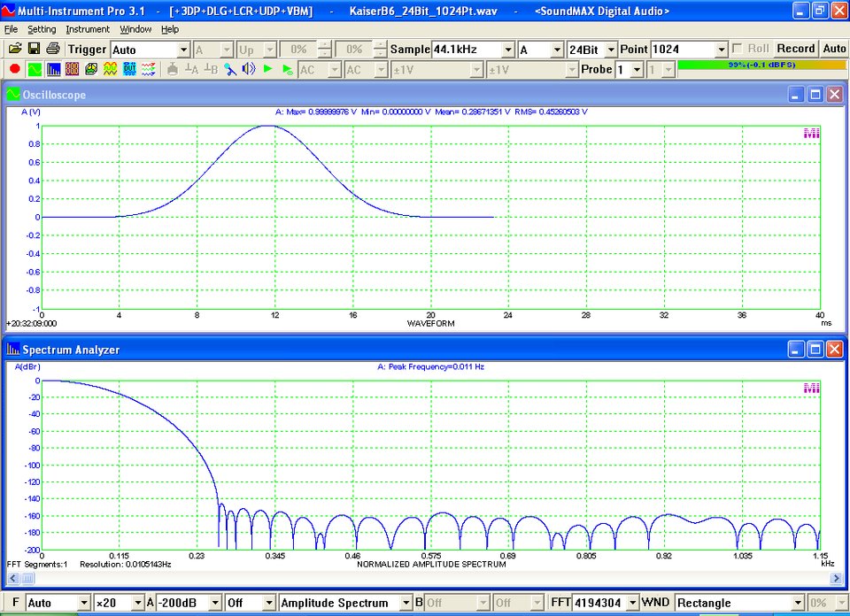Click the red Record button icon
The image size is (850, 616).
pos(13,69)
